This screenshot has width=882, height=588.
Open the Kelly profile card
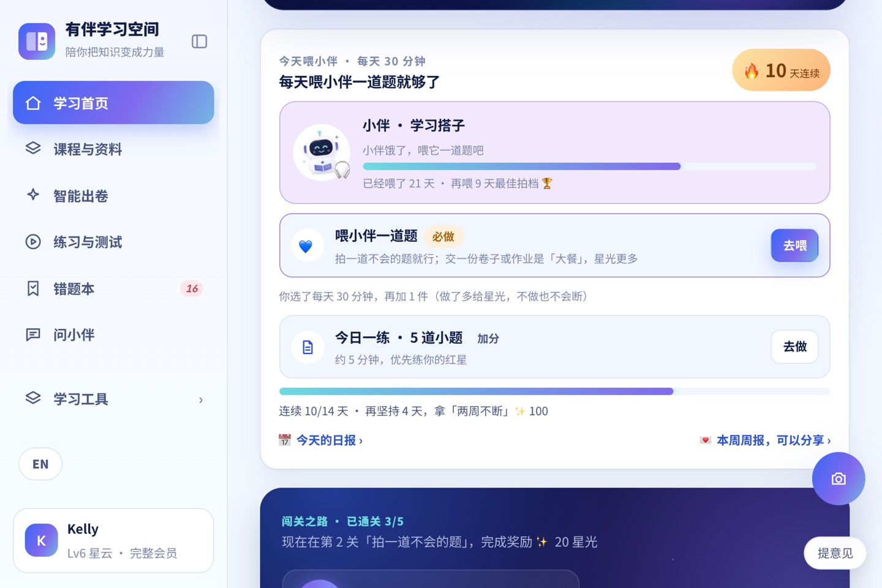[113, 540]
